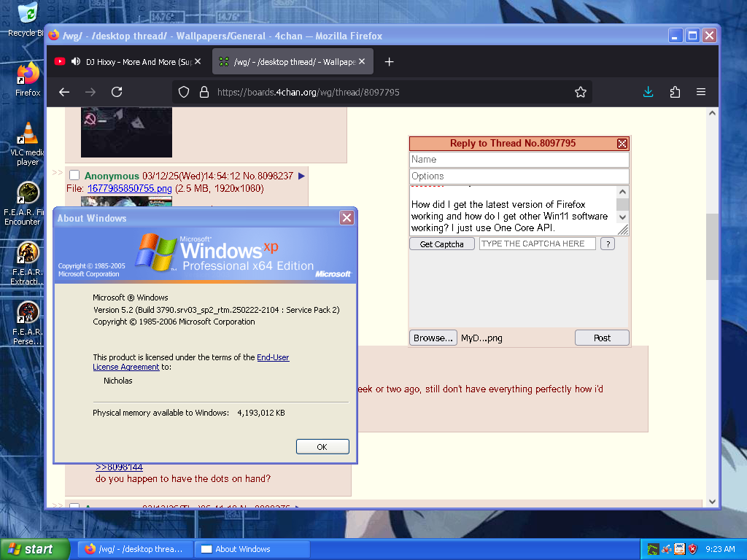Screen dimensions: 747x560
Task: Open post menu arrow for No.8098237
Action: point(301,176)
